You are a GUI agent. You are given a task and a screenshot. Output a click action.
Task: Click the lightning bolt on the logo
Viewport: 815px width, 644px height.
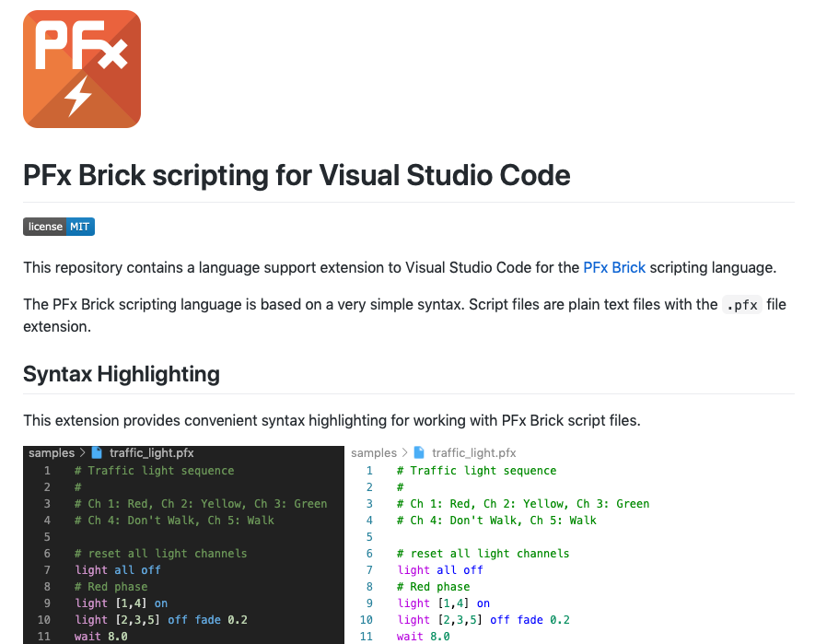[x=78, y=96]
